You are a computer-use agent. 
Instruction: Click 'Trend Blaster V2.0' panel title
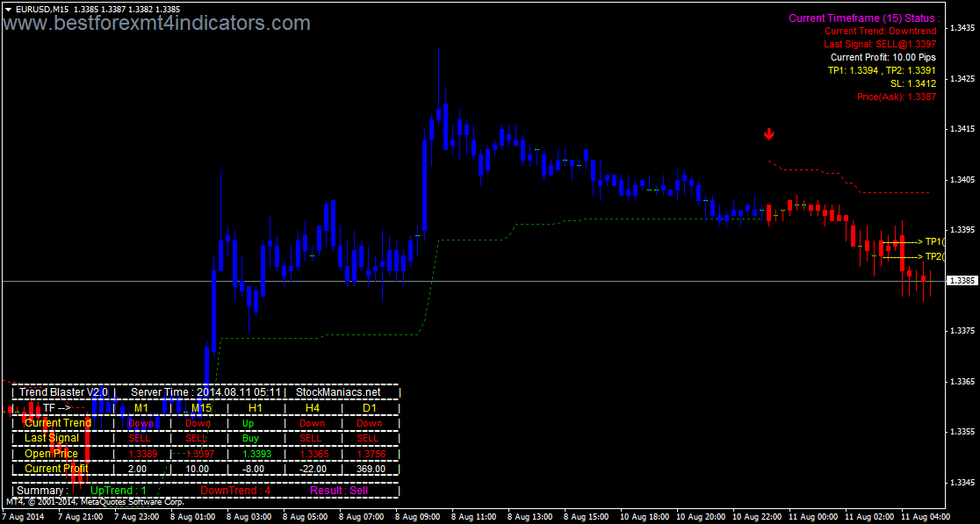pos(63,392)
